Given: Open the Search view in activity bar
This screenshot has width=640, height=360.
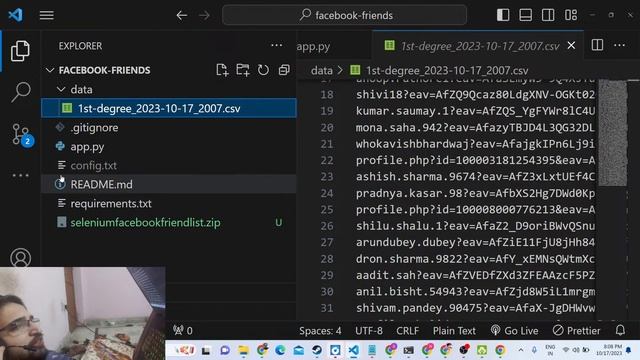Looking at the screenshot, I should click(20, 92).
